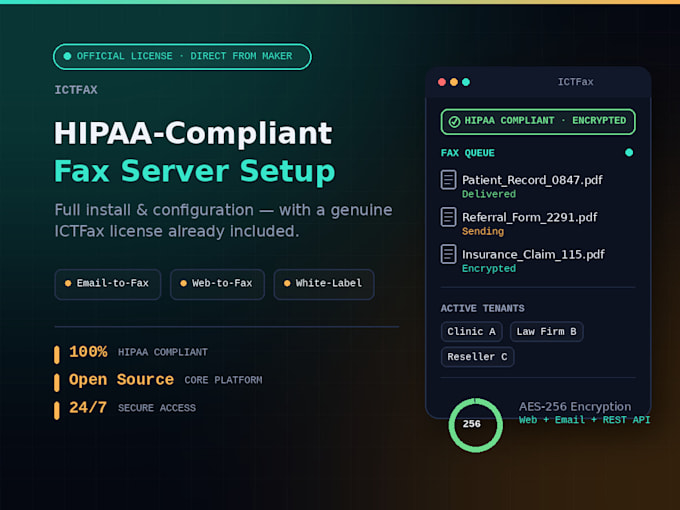Click the Patient_Record_0847.pdf document icon
Screen dimensions: 680x510
pyautogui.click(x=448, y=180)
